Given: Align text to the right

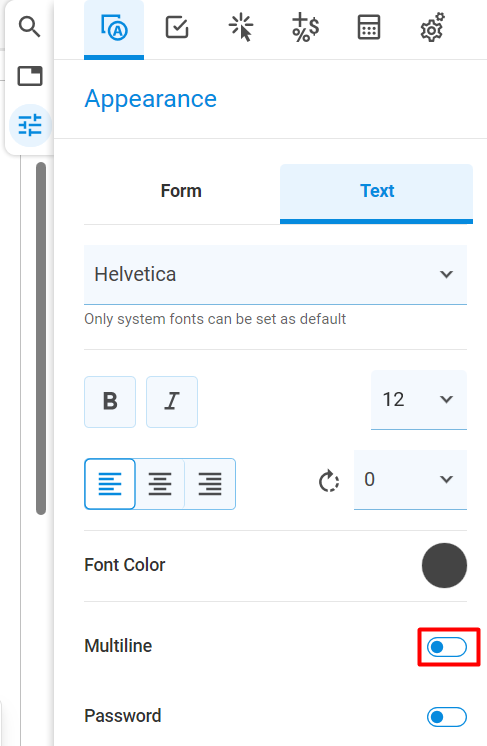Looking at the screenshot, I should tap(210, 484).
